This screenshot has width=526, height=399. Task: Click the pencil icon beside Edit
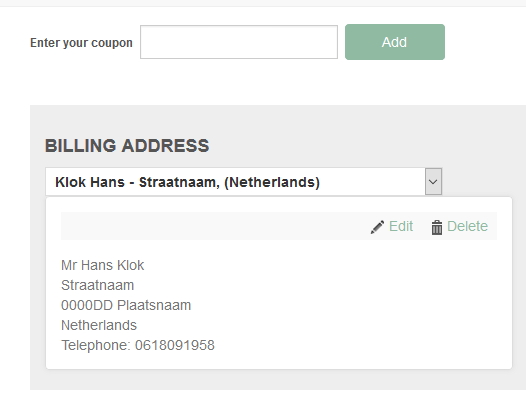[x=377, y=227]
